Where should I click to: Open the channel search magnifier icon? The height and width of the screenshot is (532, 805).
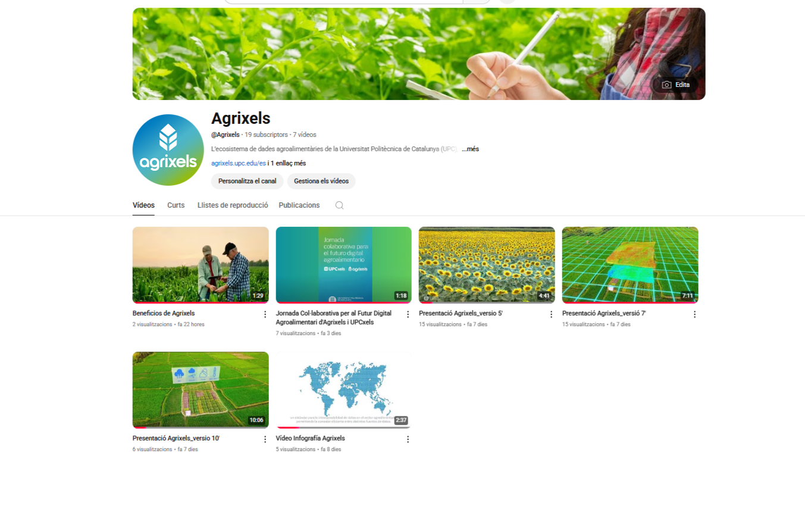[x=339, y=205]
